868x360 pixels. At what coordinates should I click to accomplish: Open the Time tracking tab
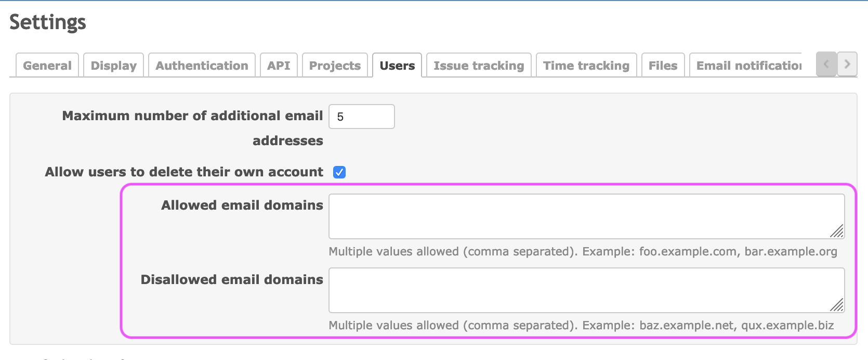(586, 66)
